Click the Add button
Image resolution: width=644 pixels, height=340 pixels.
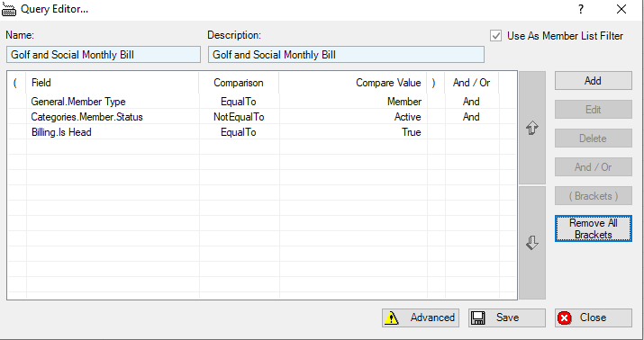[x=593, y=81]
